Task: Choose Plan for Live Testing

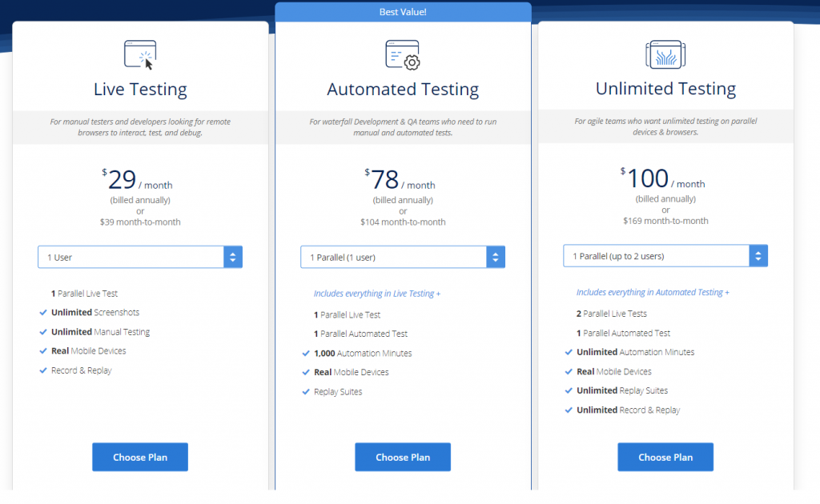Action: tap(140, 458)
